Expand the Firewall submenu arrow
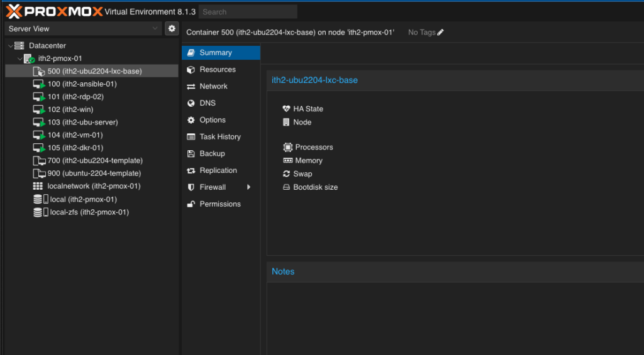644x355 pixels. tap(248, 187)
